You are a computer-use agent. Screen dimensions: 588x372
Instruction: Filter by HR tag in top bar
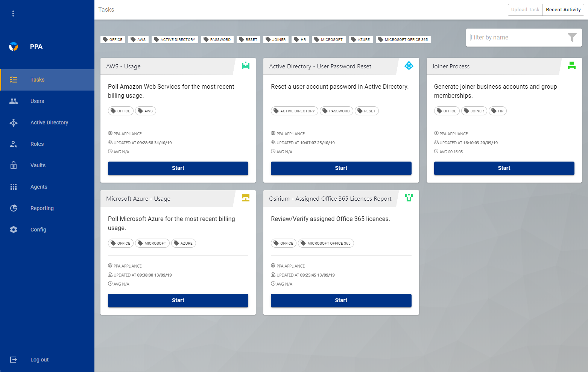[x=300, y=39]
